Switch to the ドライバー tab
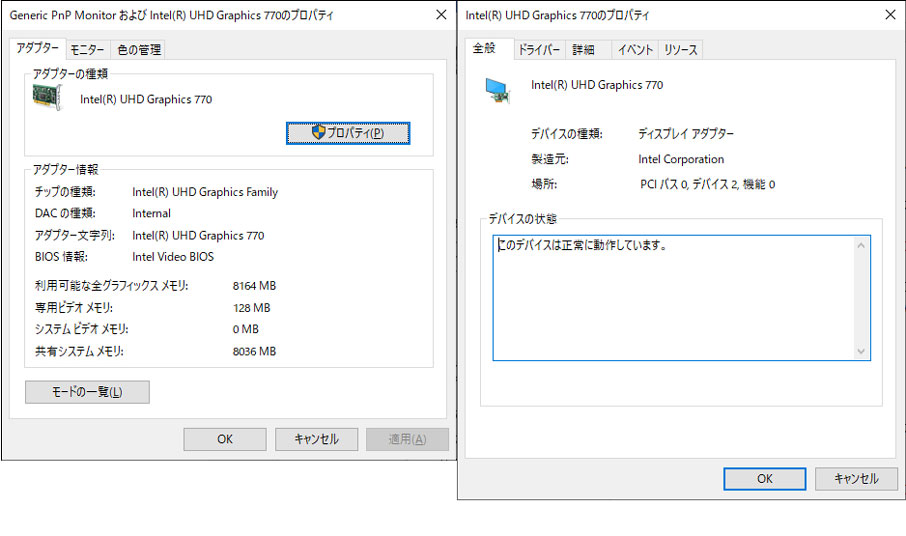 coord(539,50)
